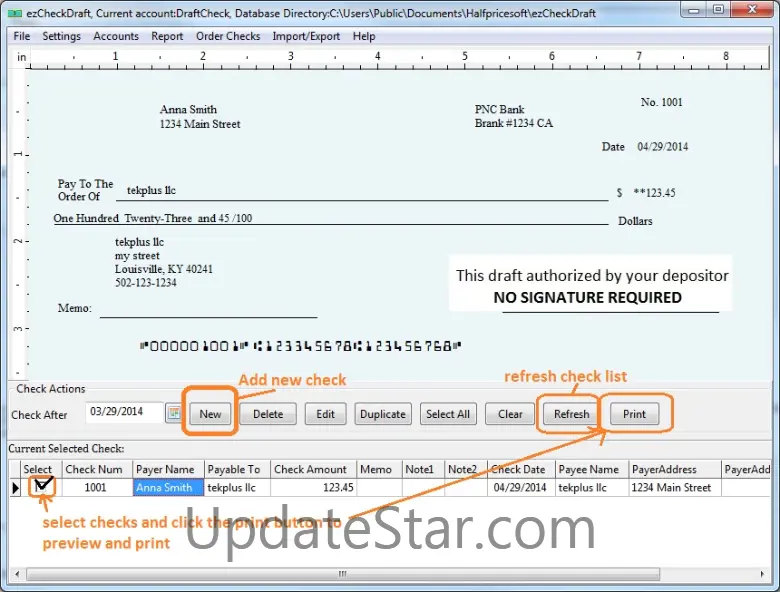Viewport: 780px width, 592px height.
Task: Open the Settings menu
Action: [x=61, y=36]
